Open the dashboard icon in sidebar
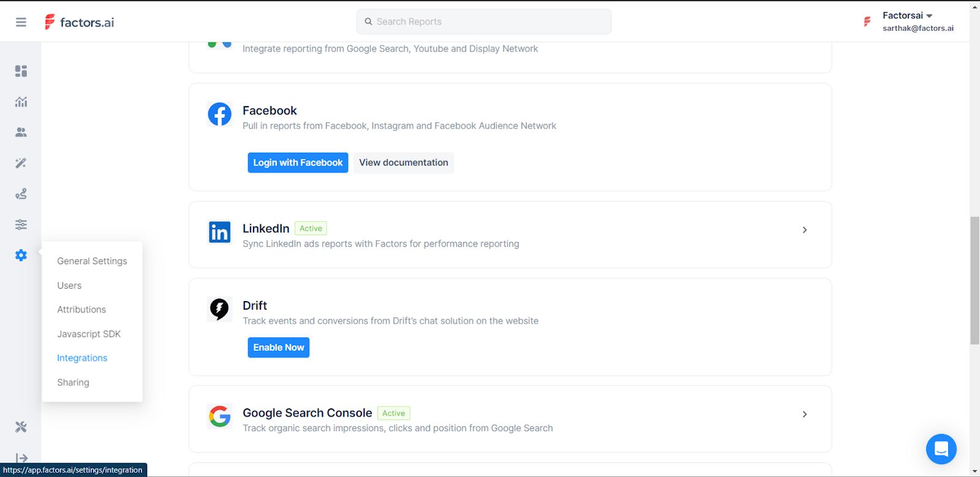The image size is (980, 477). (21, 71)
